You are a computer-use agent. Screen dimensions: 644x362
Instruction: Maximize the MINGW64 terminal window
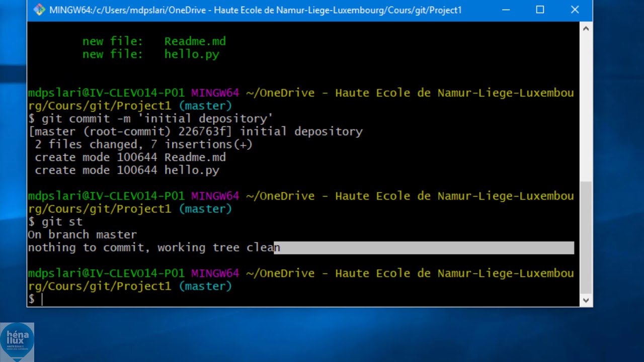pos(540,10)
